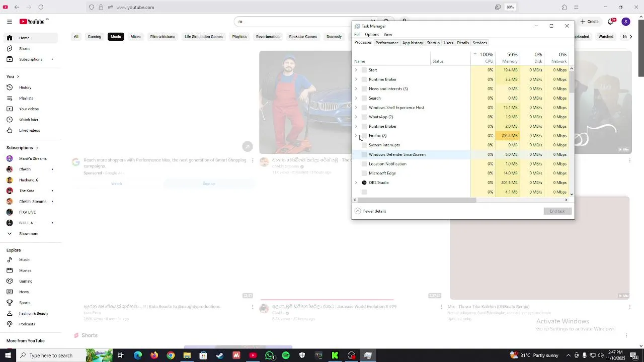Select the Mixes filter chip
The width and height of the screenshot is (644, 362).
(135, 37)
